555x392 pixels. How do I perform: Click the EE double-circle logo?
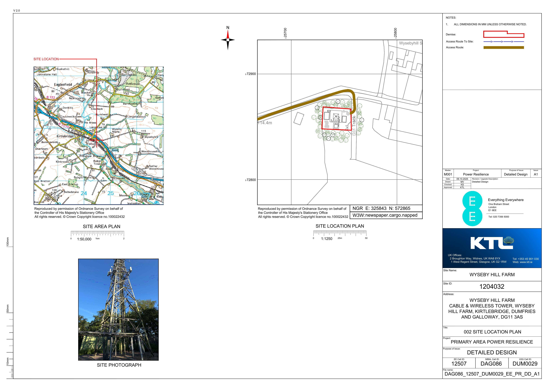point(472,209)
